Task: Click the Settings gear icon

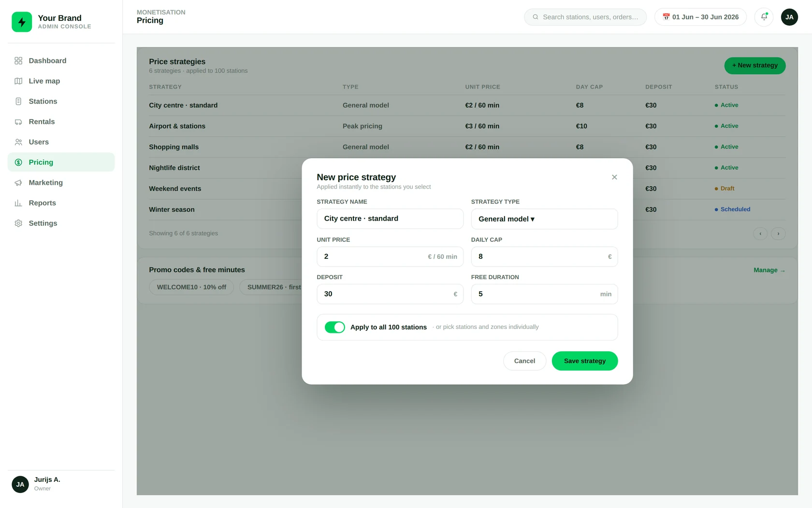Action: tap(18, 223)
